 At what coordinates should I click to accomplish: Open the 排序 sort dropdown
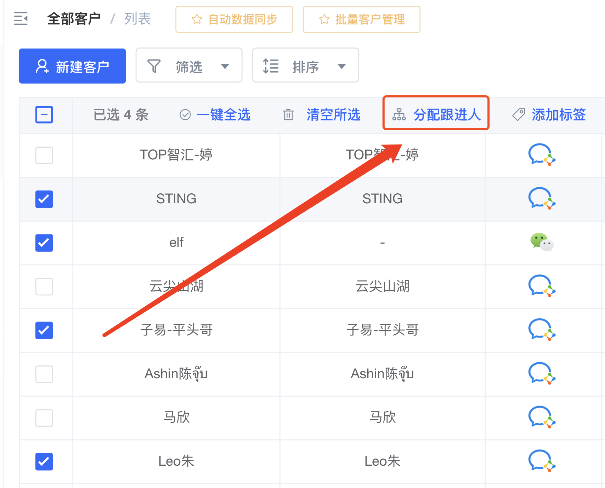[x=305, y=65]
